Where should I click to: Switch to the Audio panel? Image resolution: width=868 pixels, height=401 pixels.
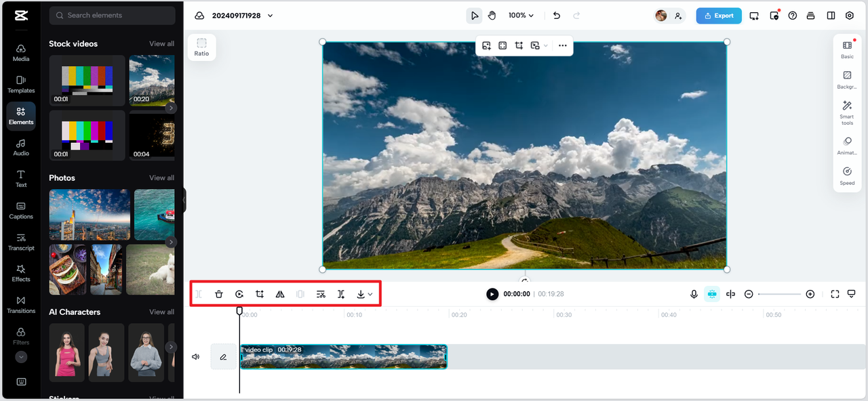coord(21,147)
